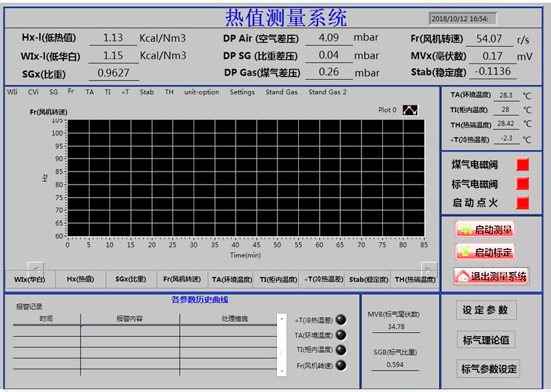Open the TH tab
551x392 pixels.
click(x=169, y=92)
